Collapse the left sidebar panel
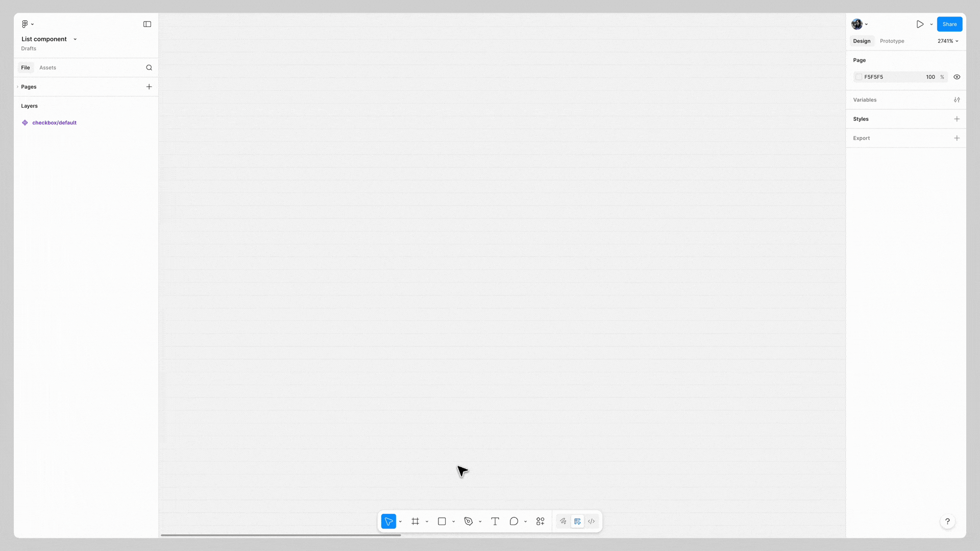980x551 pixels. tap(147, 24)
